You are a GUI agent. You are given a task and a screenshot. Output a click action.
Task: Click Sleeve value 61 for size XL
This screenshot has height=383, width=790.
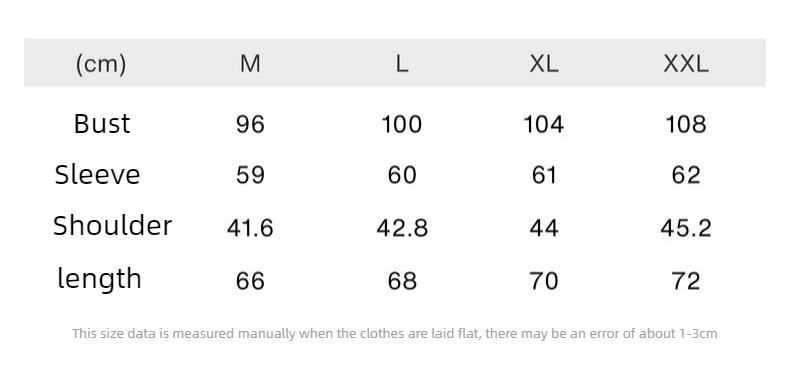(x=544, y=175)
